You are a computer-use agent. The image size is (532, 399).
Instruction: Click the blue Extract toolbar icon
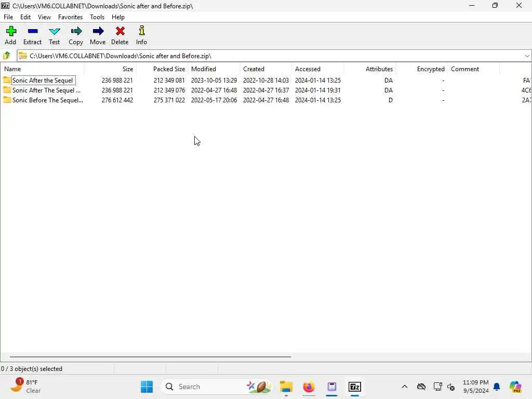(x=33, y=31)
